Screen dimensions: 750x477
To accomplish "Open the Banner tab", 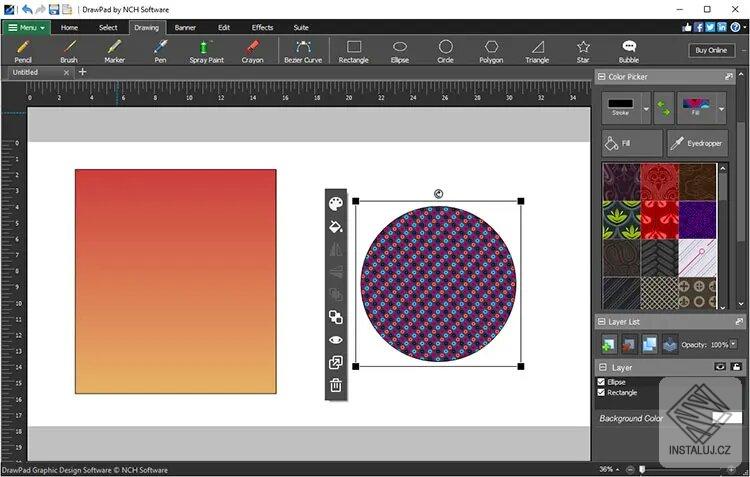I will (x=185, y=27).
